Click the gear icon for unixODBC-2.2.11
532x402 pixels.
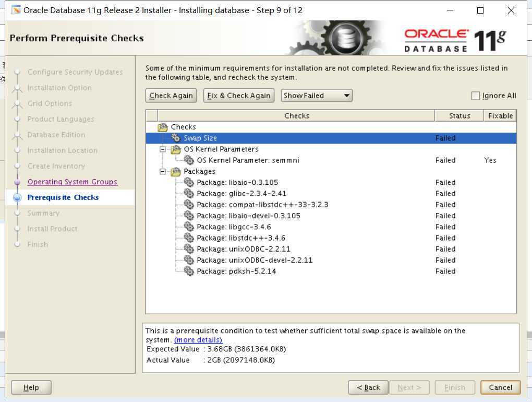pos(189,249)
